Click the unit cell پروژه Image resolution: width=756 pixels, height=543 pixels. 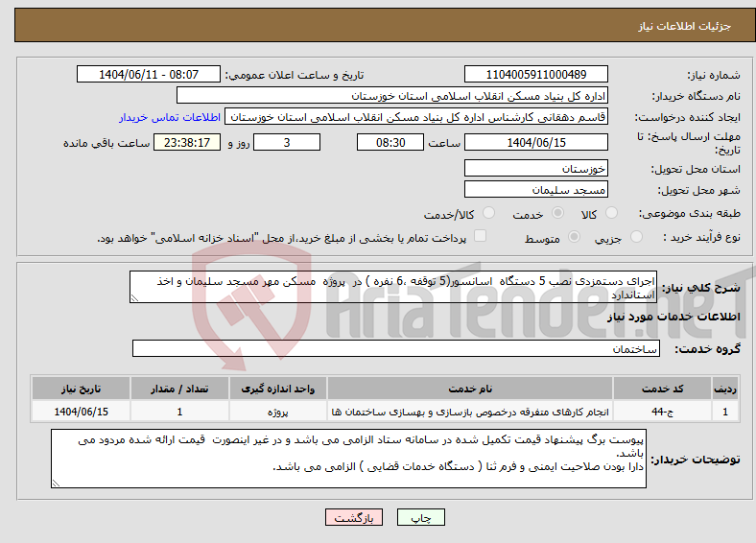point(277,412)
